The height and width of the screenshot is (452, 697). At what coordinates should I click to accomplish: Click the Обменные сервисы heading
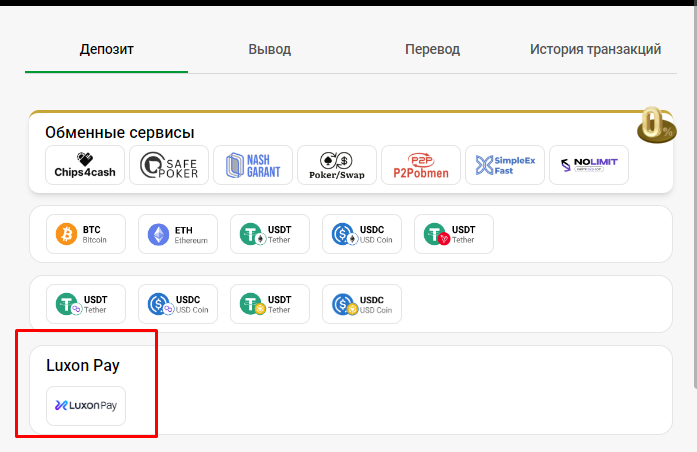pyautogui.click(x=120, y=132)
